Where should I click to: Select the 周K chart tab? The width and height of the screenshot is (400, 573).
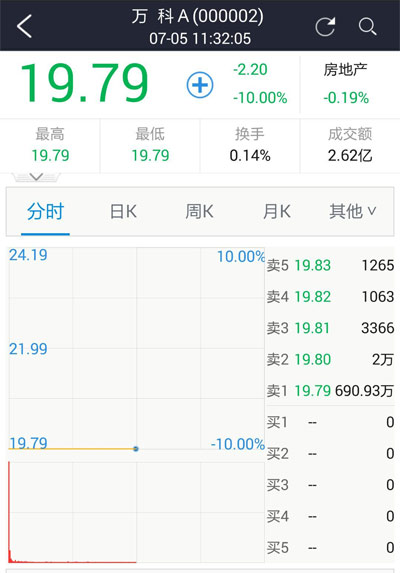(x=199, y=211)
